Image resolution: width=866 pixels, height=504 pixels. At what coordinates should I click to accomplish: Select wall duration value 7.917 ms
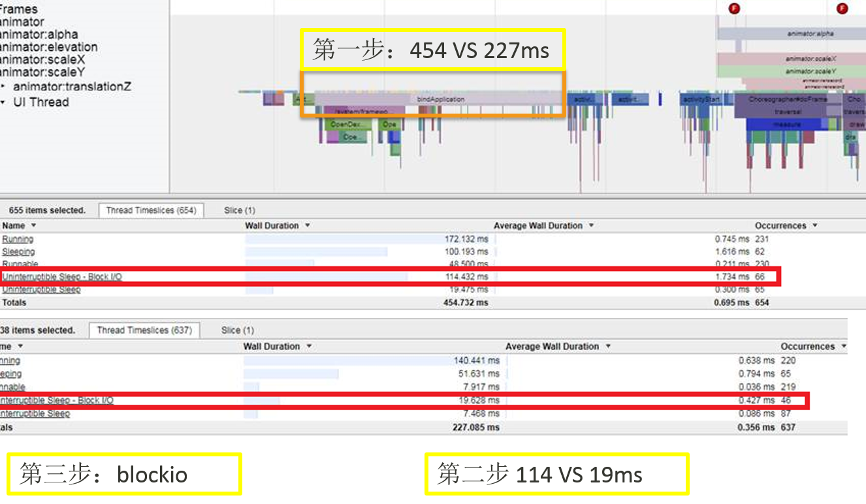pos(482,387)
